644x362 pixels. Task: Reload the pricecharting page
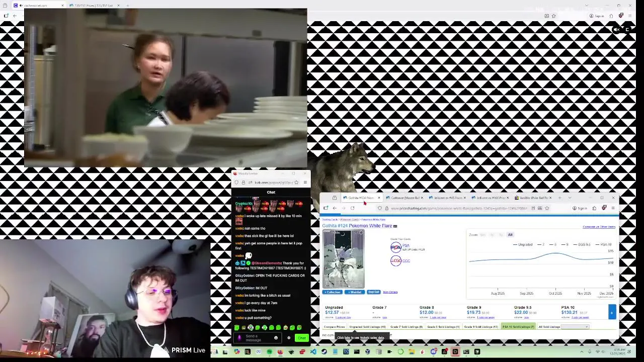click(352, 208)
